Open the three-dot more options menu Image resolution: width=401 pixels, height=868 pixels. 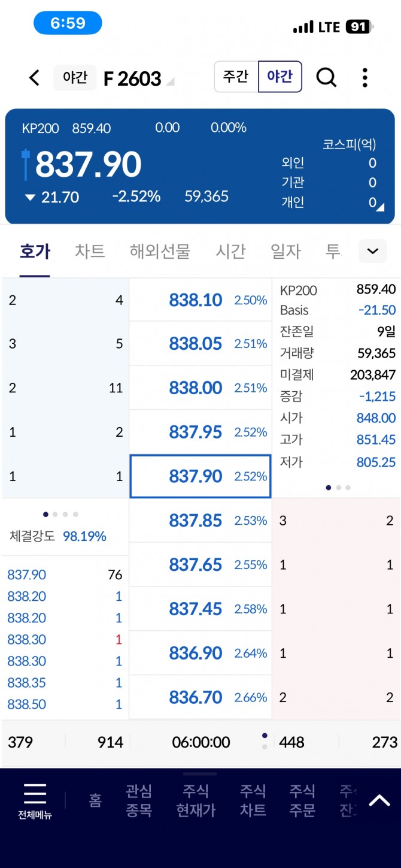pyautogui.click(x=364, y=77)
